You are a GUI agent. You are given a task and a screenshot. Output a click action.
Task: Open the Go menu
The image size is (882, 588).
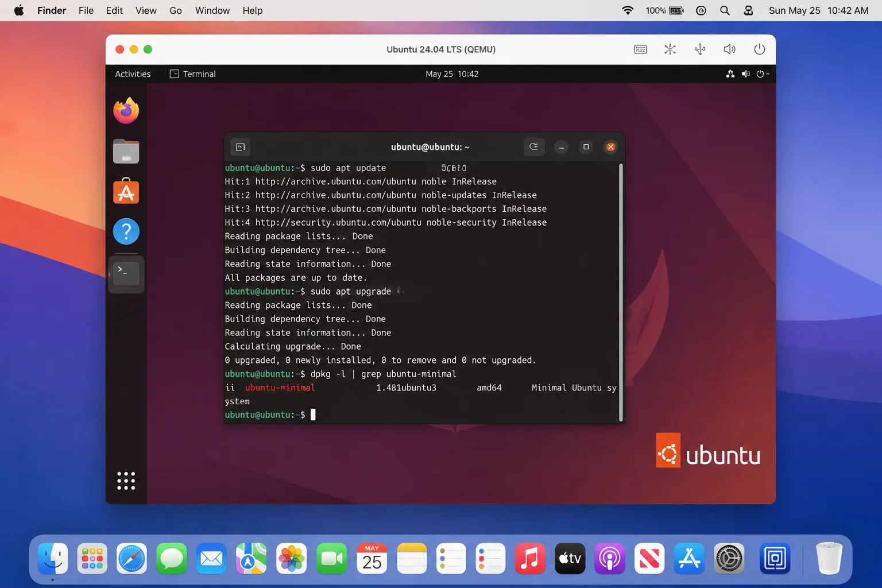[x=176, y=10]
